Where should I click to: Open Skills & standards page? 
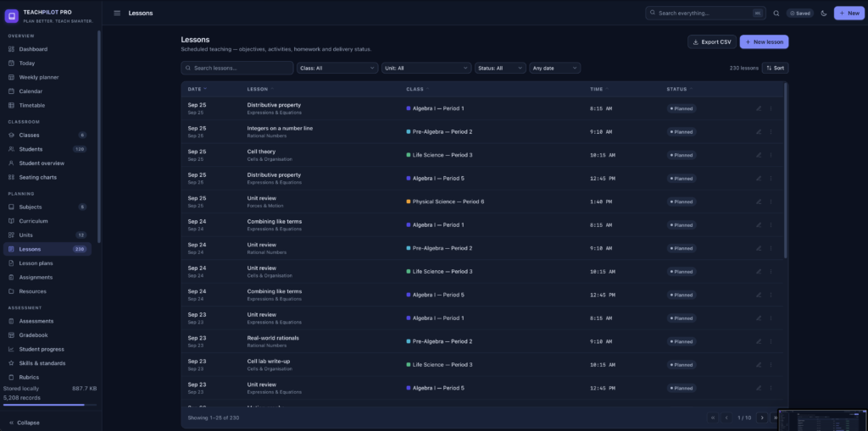click(x=47, y=363)
